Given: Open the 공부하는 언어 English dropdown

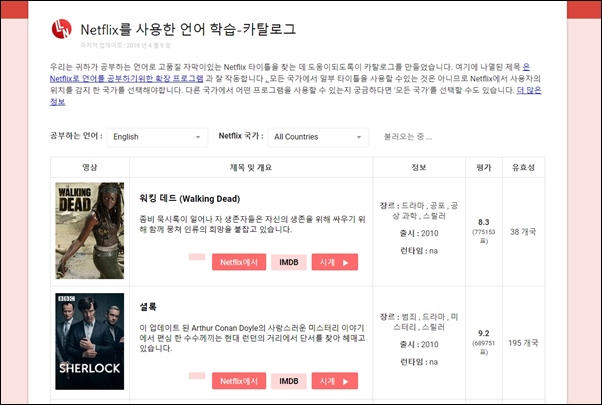Looking at the screenshot, I should tap(157, 137).
